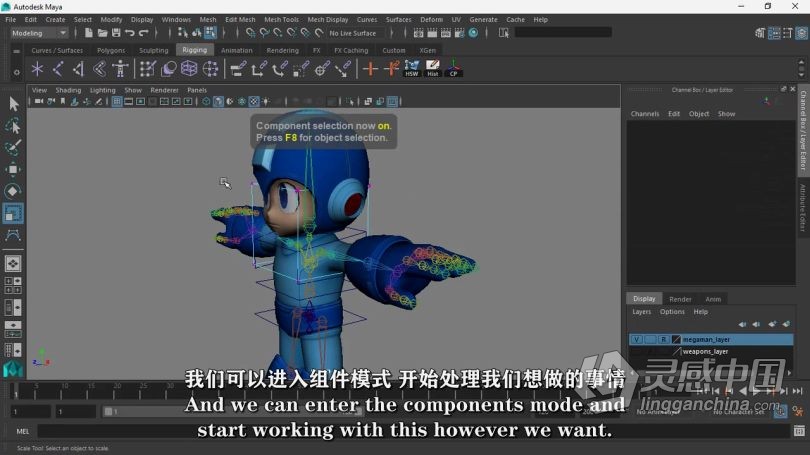Expand the shelf options menu icon

(x=17, y=73)
